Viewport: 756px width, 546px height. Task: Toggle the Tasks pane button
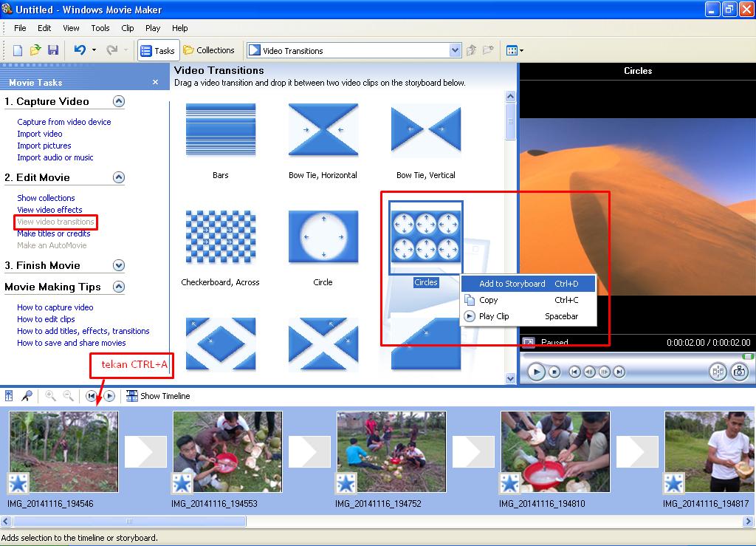(158, 51)
